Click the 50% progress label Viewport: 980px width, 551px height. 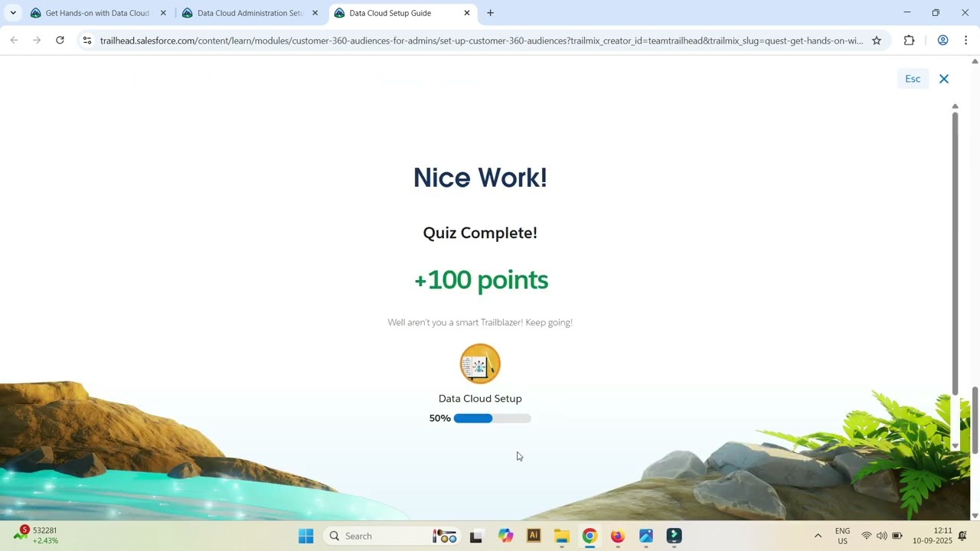(439, 419)
